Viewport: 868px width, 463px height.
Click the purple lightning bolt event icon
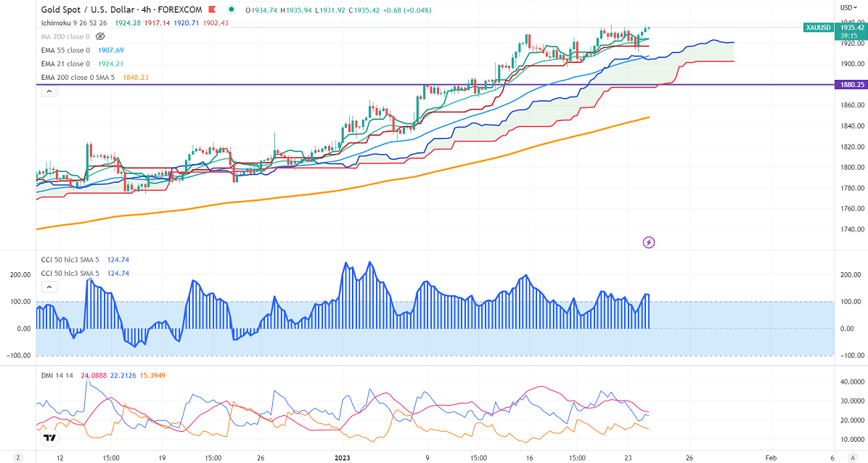[x=649, y=242]
